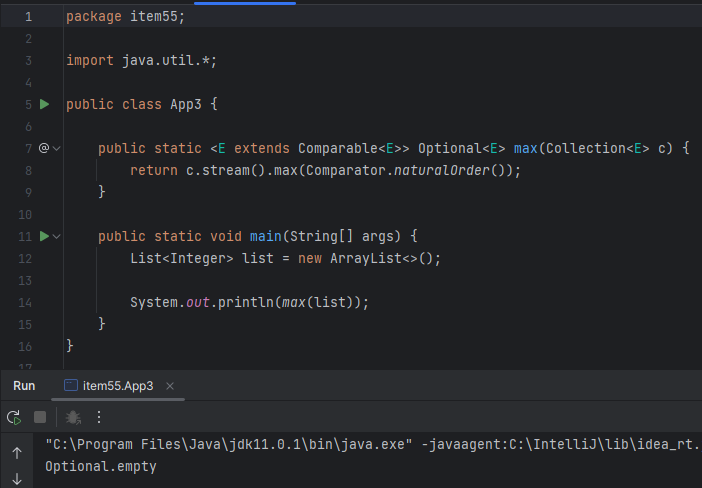Rerun item55.App3 with the rerun icon
Viewport: 702px width, 488px height.
[x=14, y=417]
